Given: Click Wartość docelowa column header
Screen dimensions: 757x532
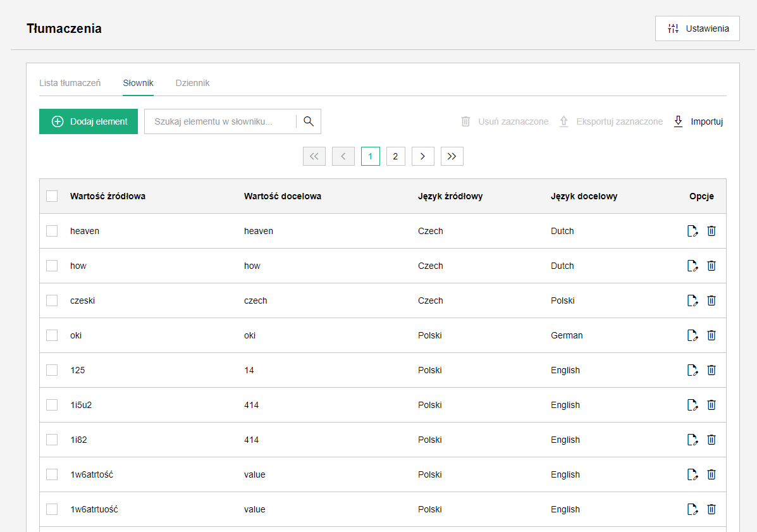Looking at the screenshot, I should tap(283, 196).
